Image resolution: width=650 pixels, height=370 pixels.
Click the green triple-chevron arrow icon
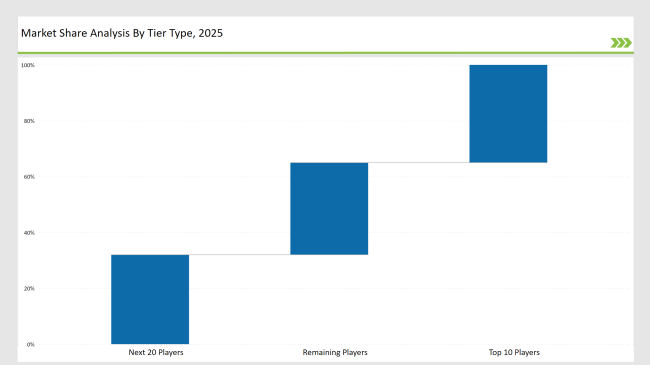click(621, 43)
